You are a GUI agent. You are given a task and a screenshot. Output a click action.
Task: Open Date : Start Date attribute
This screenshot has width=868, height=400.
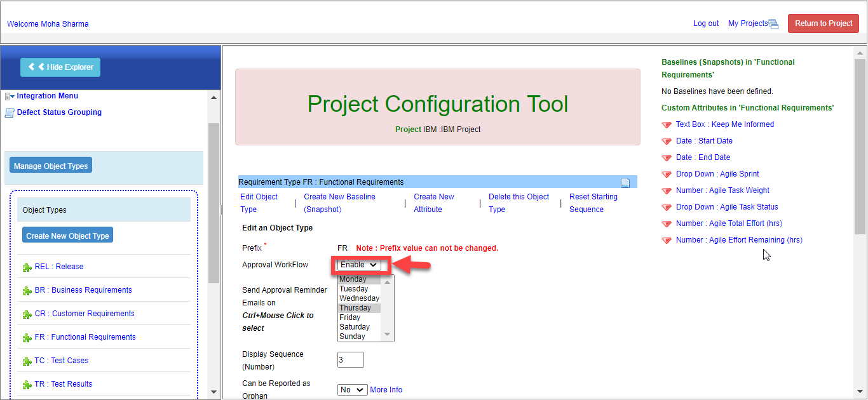click(x=704, y=141)
